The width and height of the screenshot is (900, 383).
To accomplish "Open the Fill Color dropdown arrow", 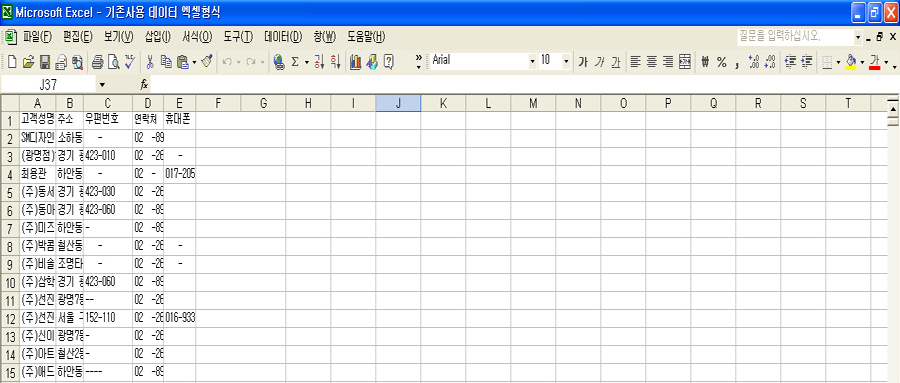I will (x=862, y=61).
